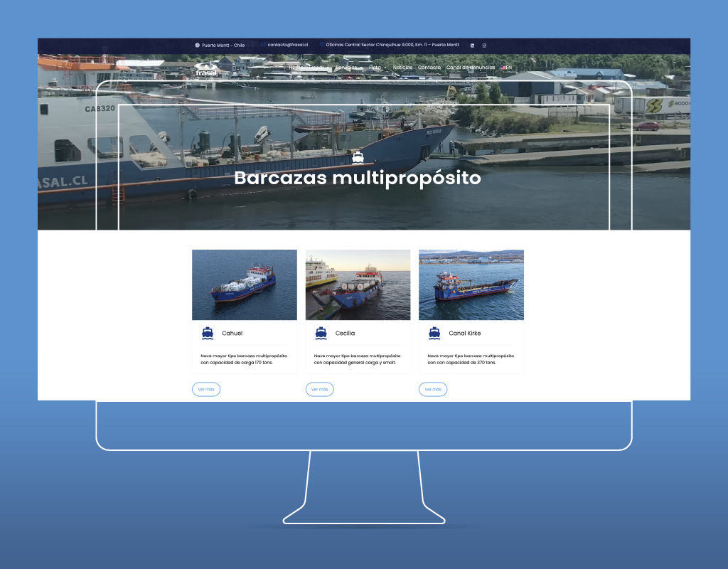
Task: Open the Instagram icon link
Action: (x=484, y=46)
